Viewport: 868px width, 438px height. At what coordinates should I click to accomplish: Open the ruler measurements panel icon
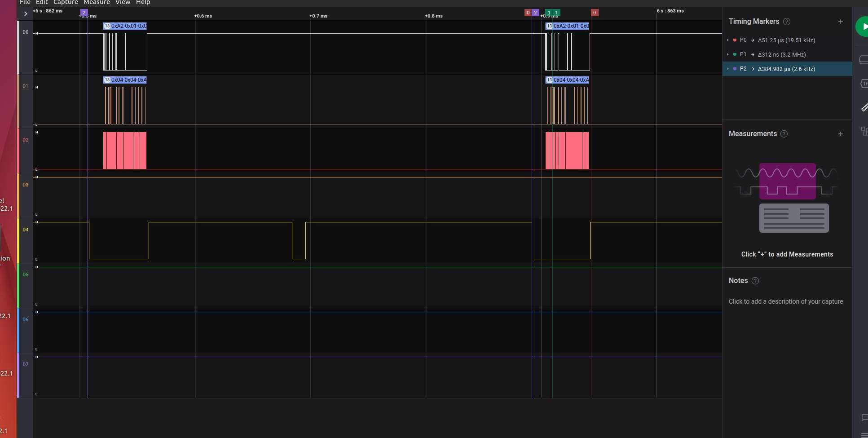(864, 107)
